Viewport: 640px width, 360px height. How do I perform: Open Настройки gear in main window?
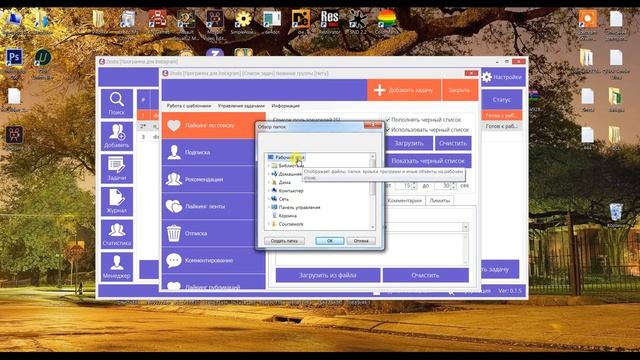click(502, 77)
